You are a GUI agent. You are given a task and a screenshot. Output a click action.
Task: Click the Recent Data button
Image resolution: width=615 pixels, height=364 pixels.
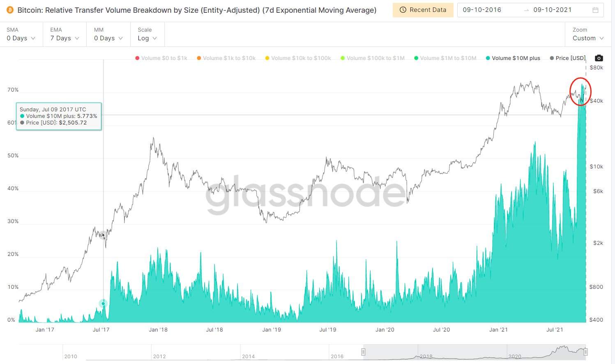pyautogui.click(x=423, y=10)
